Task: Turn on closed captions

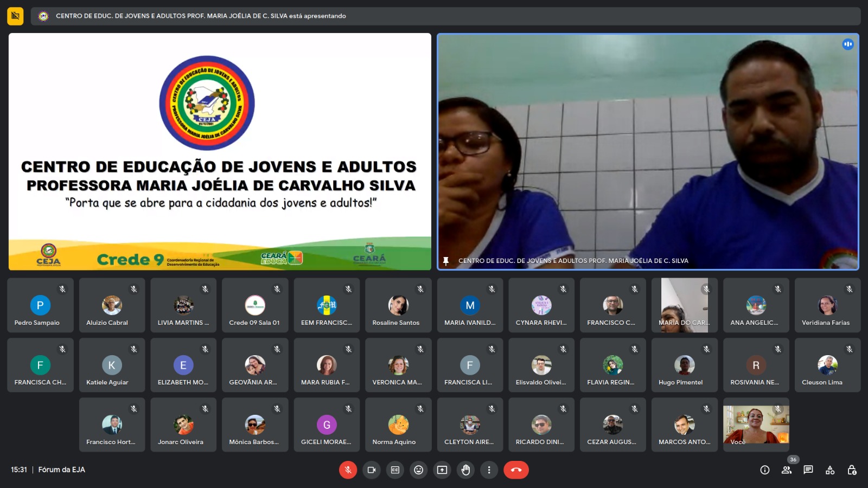Action: pos(395,470)
